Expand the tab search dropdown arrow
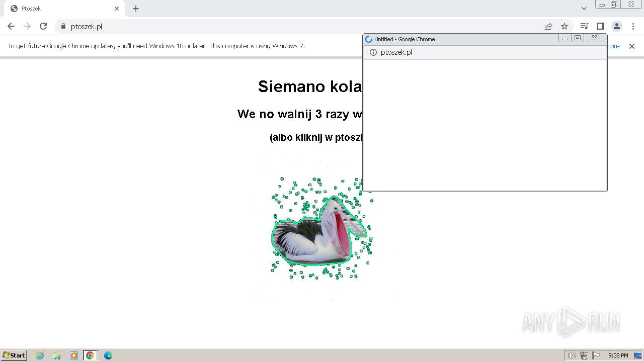Viewport: 644px width, 362px height. coord(584,9)
